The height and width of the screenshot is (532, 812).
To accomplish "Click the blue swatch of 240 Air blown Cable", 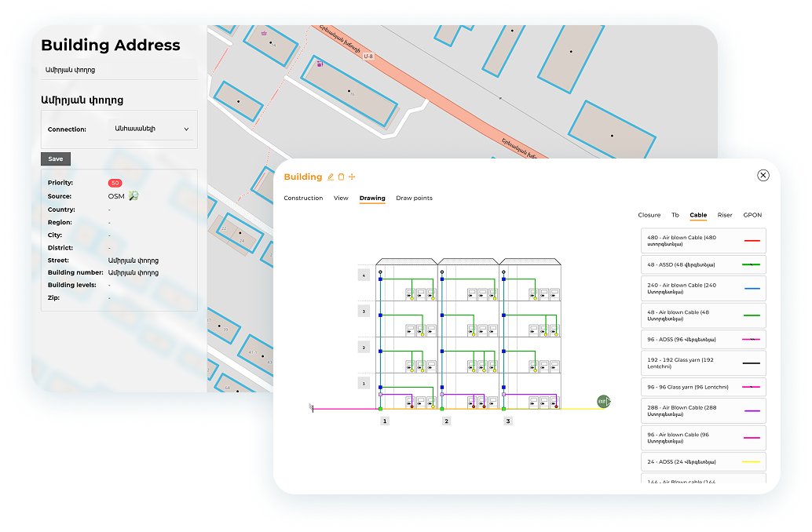I will [x=752, y=289].
